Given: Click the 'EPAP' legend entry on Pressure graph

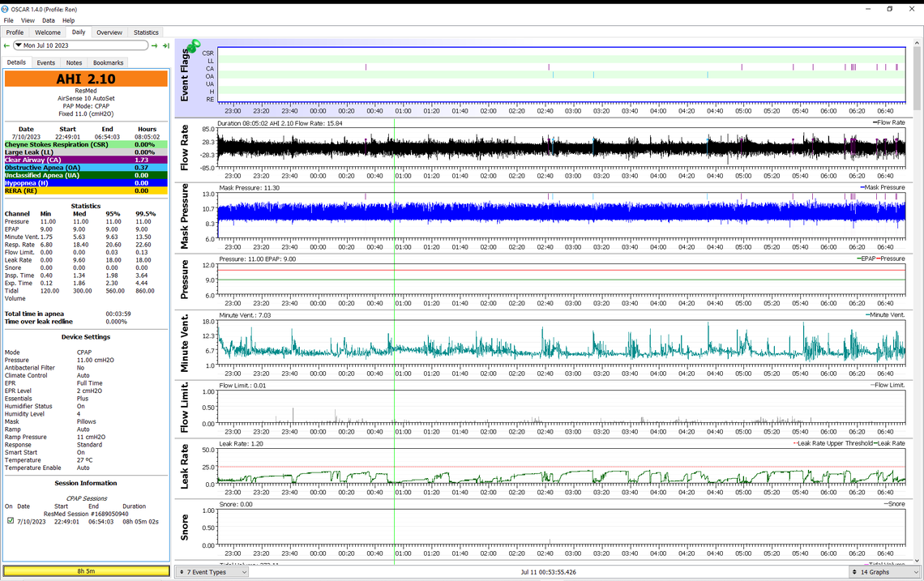Looking at the screenshot, I should [x=866, y=258].
